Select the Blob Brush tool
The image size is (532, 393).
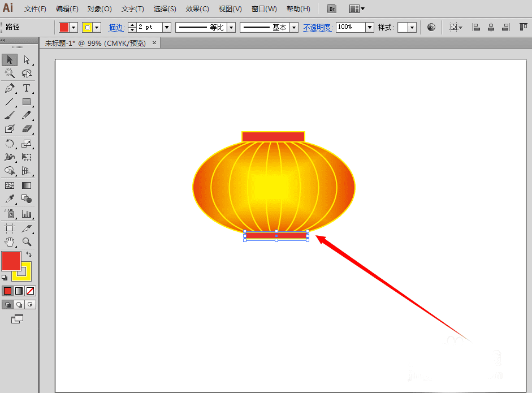10,129
